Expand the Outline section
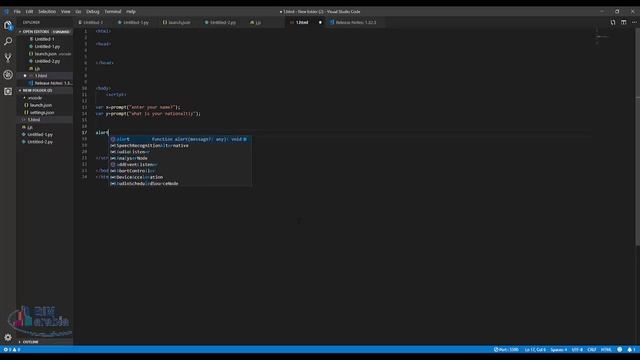 (44, 342)
